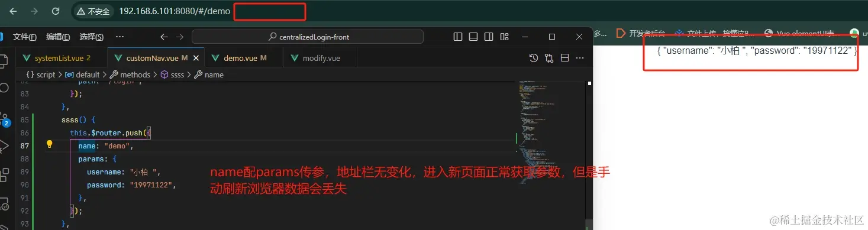
Task: Open changes compare icon in editor toolbar
Action: (x=549, y=58)
